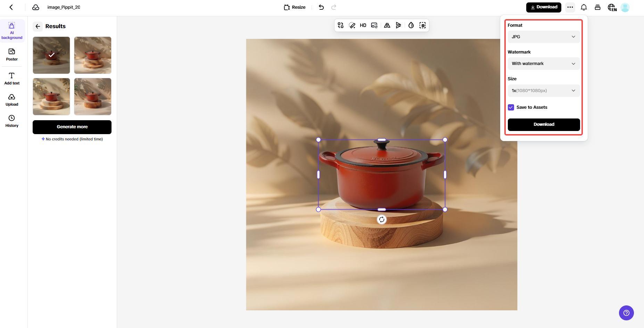Select the Add text tool
This screenshot has width=644, height=328.
click(x=12, y=79)
